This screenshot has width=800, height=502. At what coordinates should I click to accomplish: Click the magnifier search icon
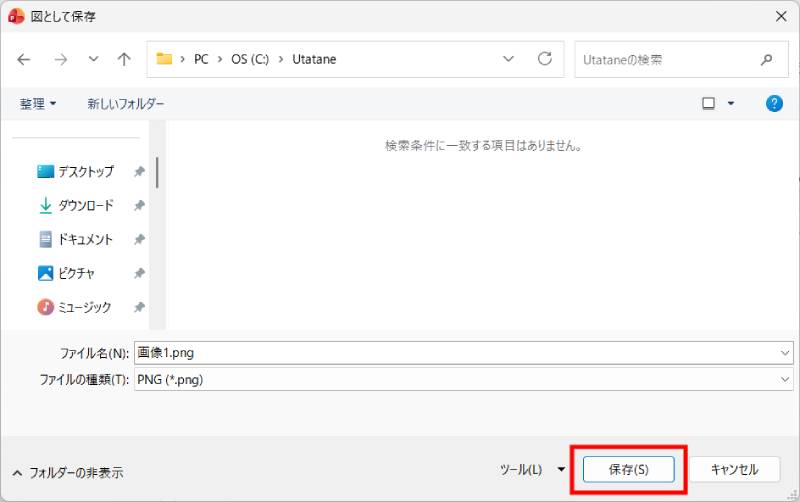point(766,60)
